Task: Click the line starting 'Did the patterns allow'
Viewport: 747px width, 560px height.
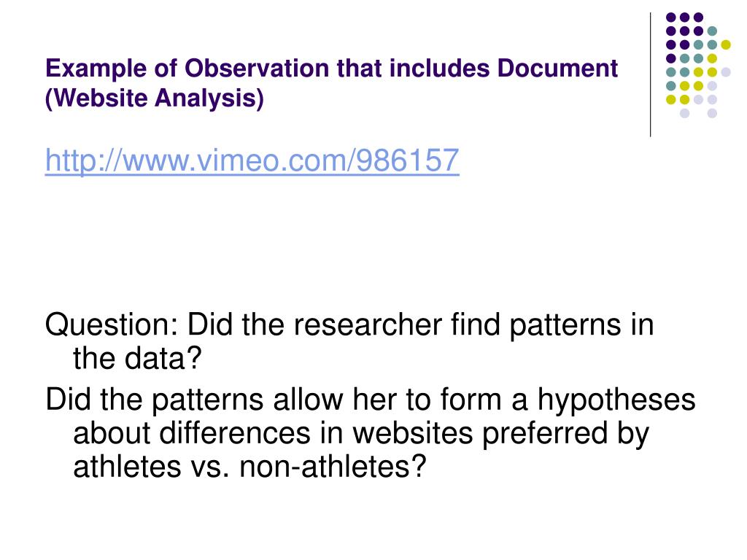Action: coord(370,400)
